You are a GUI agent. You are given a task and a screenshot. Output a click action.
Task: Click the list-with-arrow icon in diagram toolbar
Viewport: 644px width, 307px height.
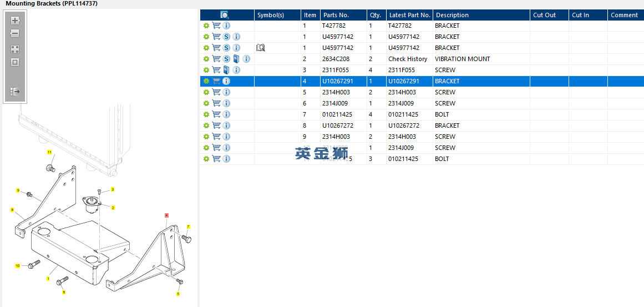point(15,91)
